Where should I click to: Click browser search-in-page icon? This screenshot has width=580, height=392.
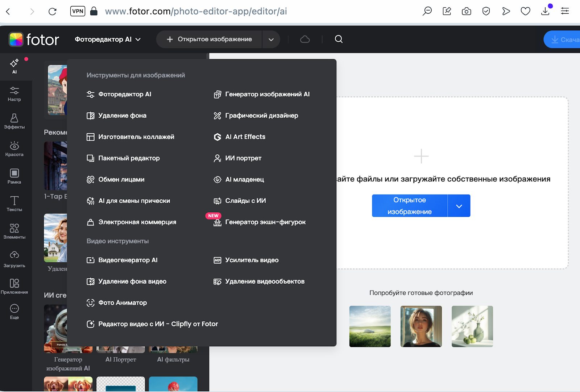pos(427,11)
